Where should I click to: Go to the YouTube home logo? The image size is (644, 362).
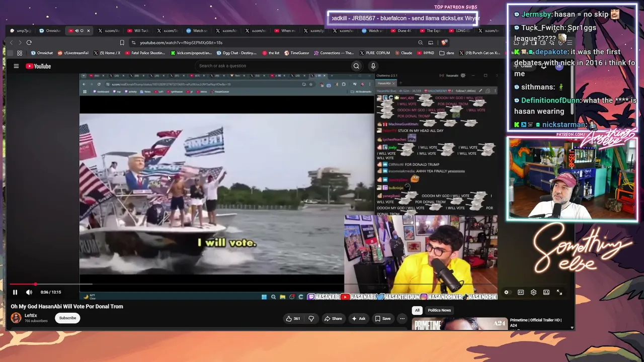pos(38,66)
